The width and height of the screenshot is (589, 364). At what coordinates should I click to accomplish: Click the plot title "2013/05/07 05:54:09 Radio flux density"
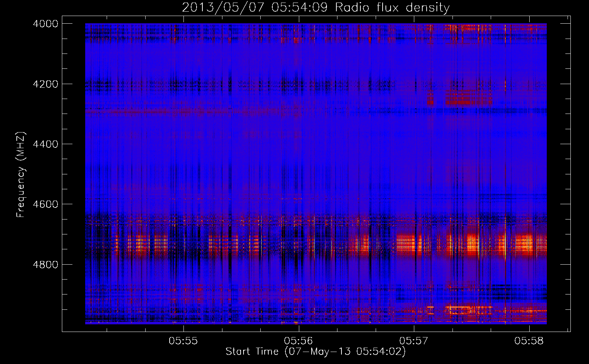click(316, 7)
